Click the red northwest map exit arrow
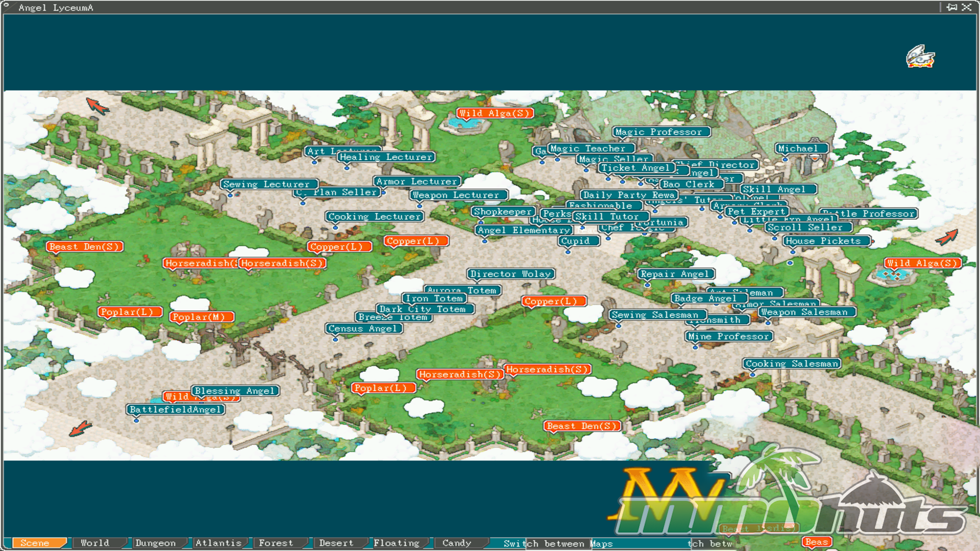This screenshot has height=551, width=980. (97, 106)
